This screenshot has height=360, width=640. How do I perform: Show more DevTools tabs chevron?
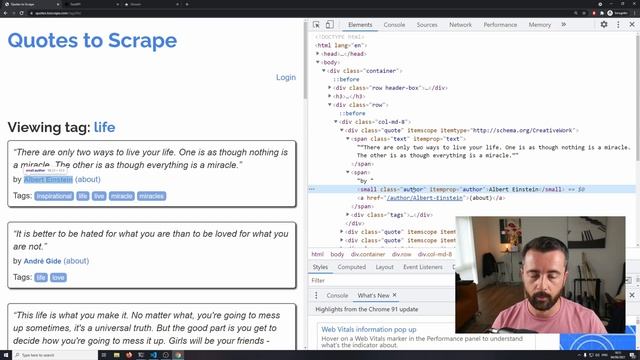tap(564, 24)
